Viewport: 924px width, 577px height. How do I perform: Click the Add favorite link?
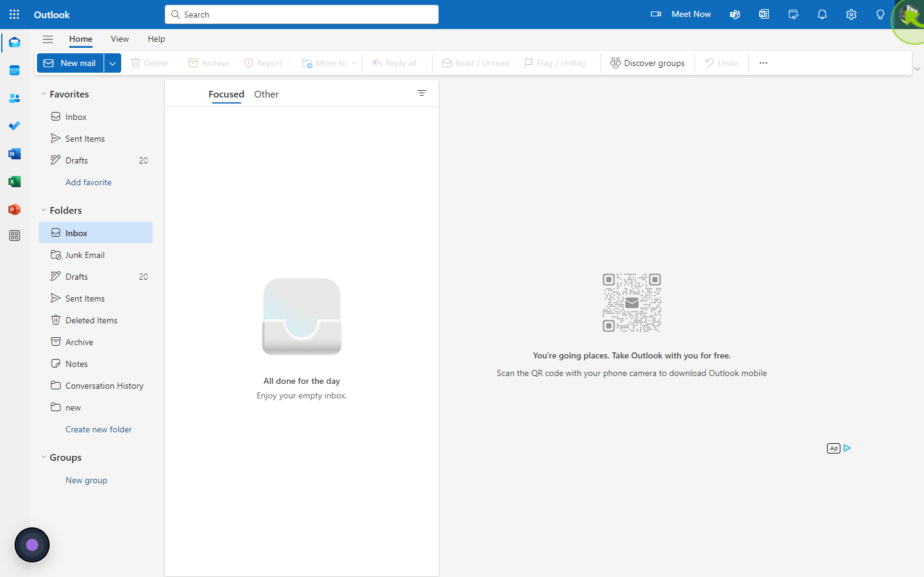pos(88,182)
